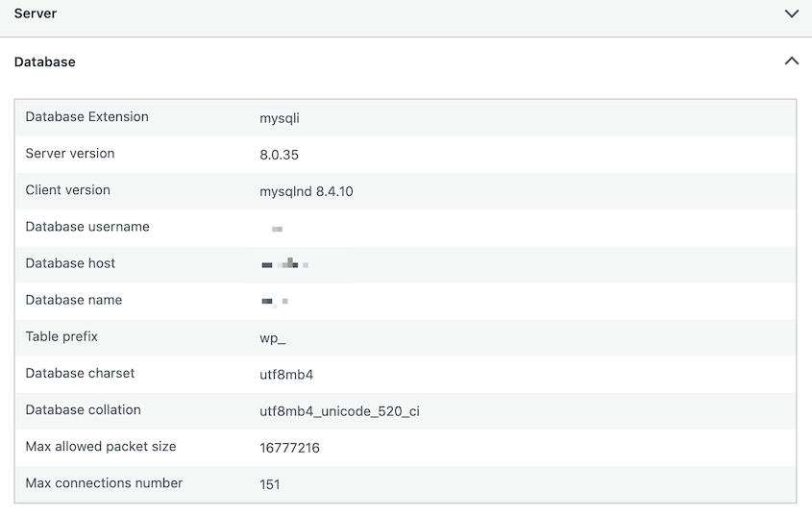
Task: Open the Server accordion heading
Action: point(36,13)
